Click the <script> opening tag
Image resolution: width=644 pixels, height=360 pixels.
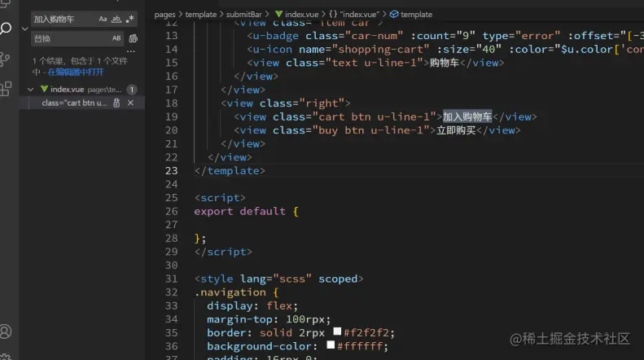[220, 198]
